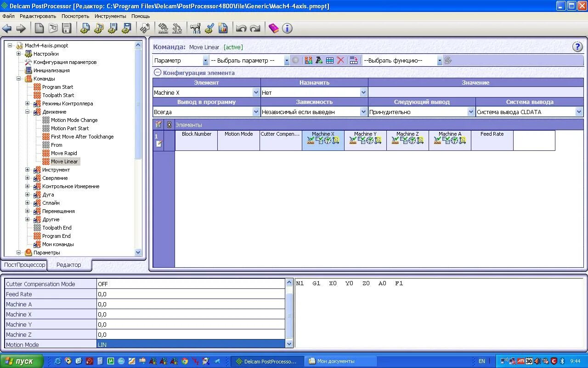Click the red X delete icon
The width and height of the screenshot is (588, 368).
click(x=340, y=60)
